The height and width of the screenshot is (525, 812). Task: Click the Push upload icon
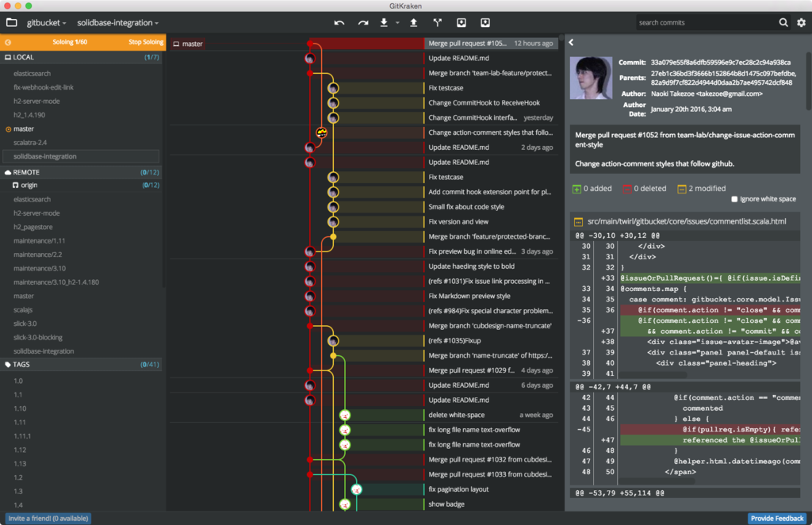414,22
